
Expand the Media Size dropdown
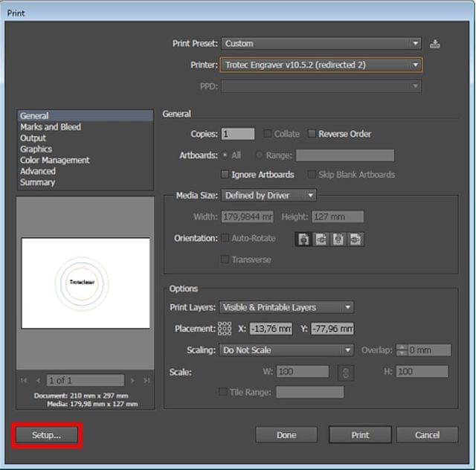(x=268, y=196)
